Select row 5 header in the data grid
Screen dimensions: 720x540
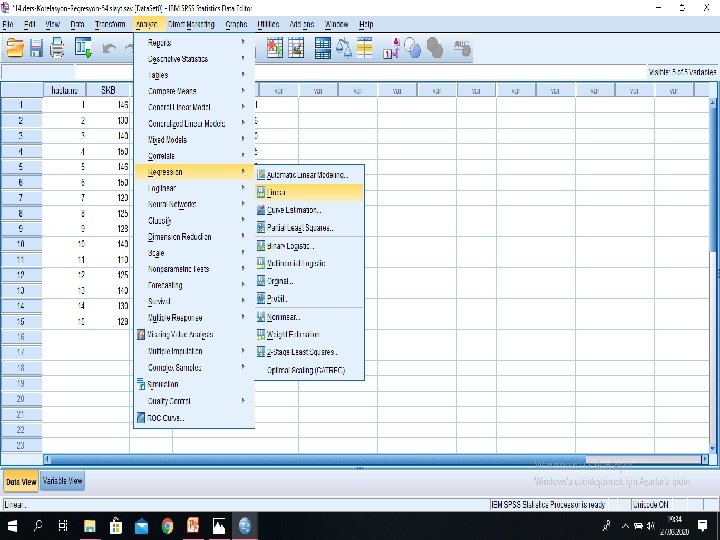pos(21,167)
